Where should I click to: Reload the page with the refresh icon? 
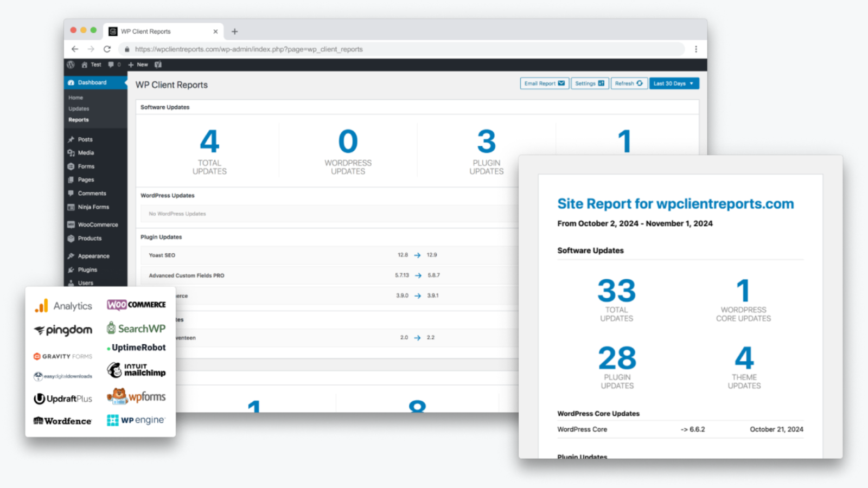107,49
